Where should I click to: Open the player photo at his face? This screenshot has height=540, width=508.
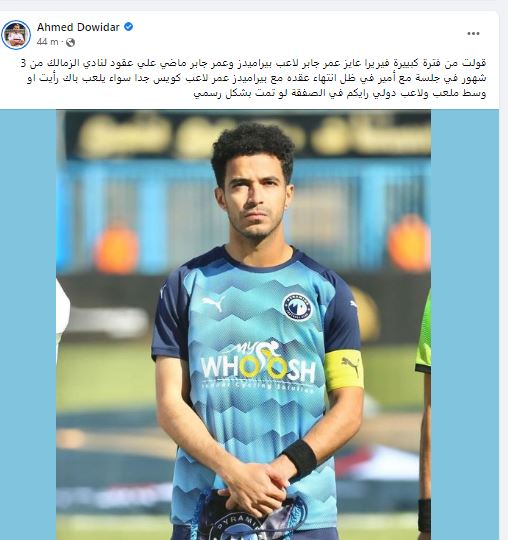pyautogui.click(x=253, y=203)
